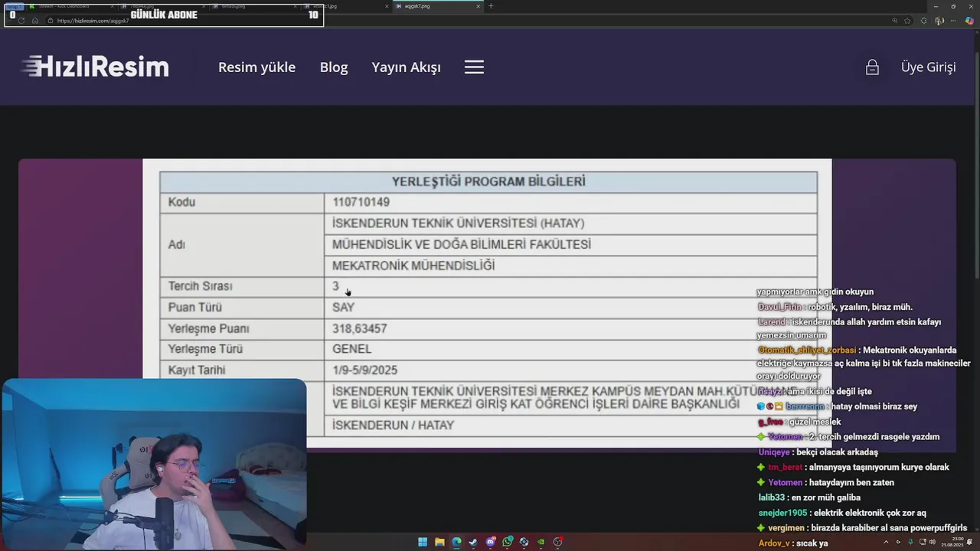Viewport: 980px width, 551px height.
Task: Open File Explorer from the taskbar
Action: [x=439, y=542]
